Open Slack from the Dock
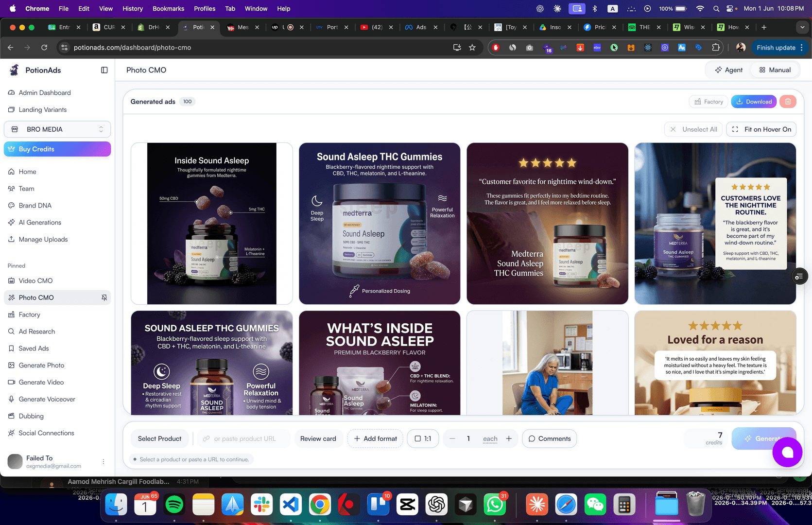The height and width of the screenshot is (525, 812). click(261, 505)
